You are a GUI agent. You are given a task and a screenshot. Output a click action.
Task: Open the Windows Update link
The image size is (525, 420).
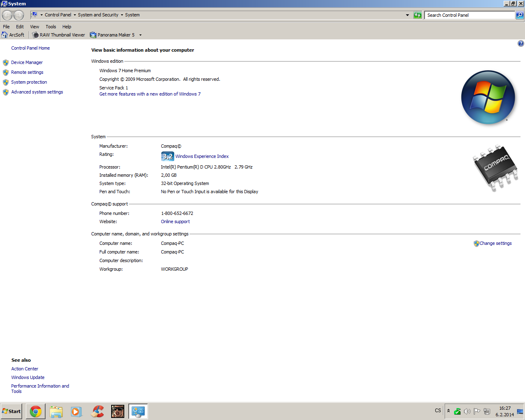point(28,377)
